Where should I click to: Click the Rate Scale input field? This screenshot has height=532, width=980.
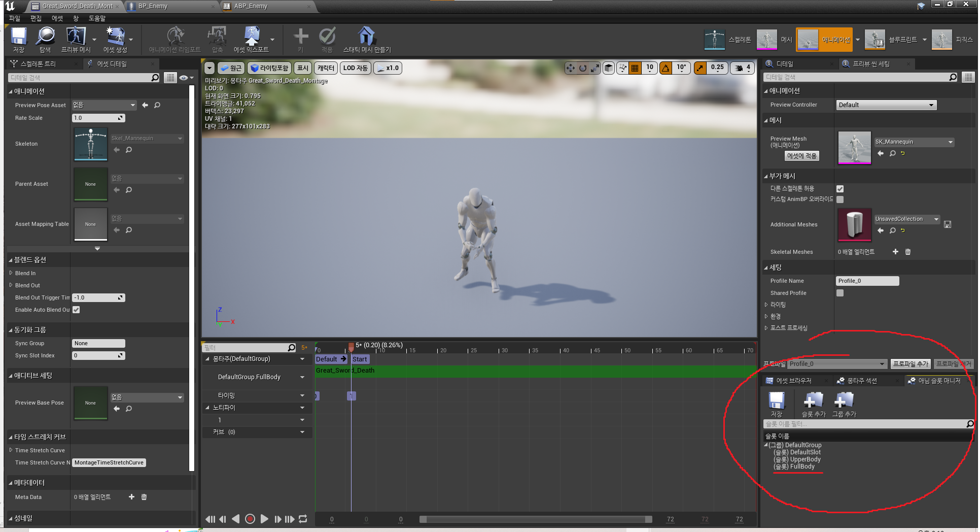coord(98,118)
